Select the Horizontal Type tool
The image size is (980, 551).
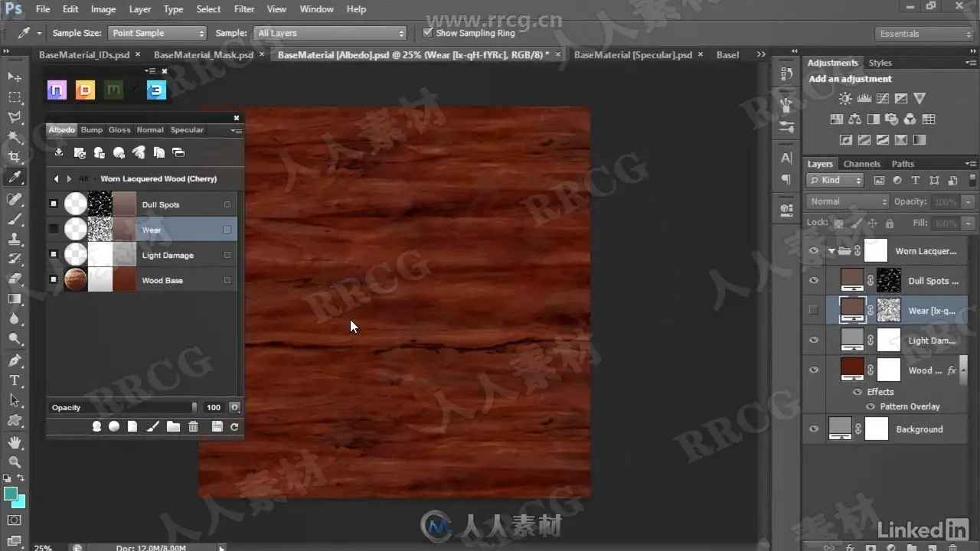pos(15,380)
